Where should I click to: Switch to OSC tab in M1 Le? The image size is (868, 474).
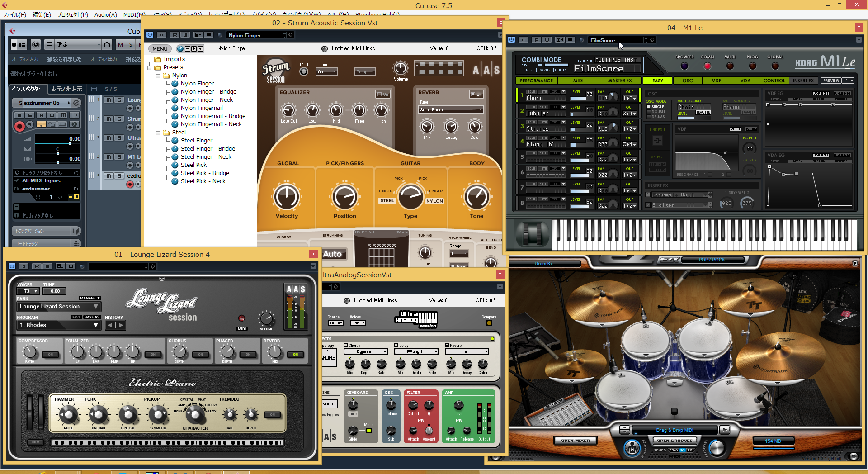687,81
